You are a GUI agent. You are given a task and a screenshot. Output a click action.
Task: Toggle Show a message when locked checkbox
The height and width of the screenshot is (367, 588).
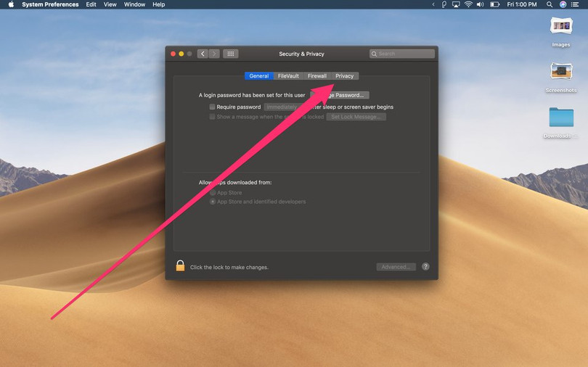click(212, 117)
